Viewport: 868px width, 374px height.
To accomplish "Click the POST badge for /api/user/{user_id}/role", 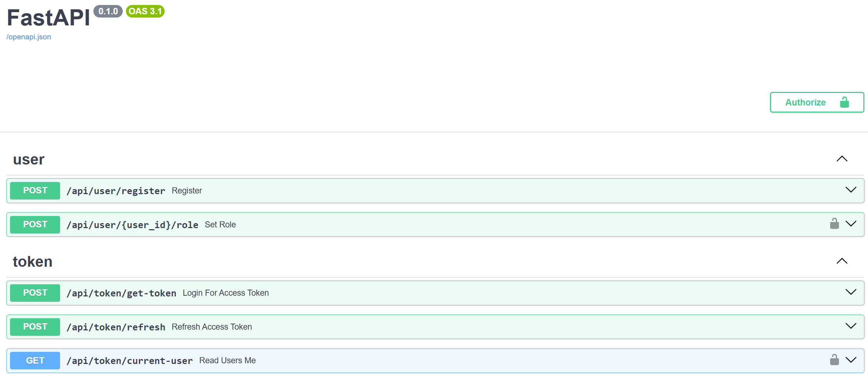I will click(x=35, y=225).
